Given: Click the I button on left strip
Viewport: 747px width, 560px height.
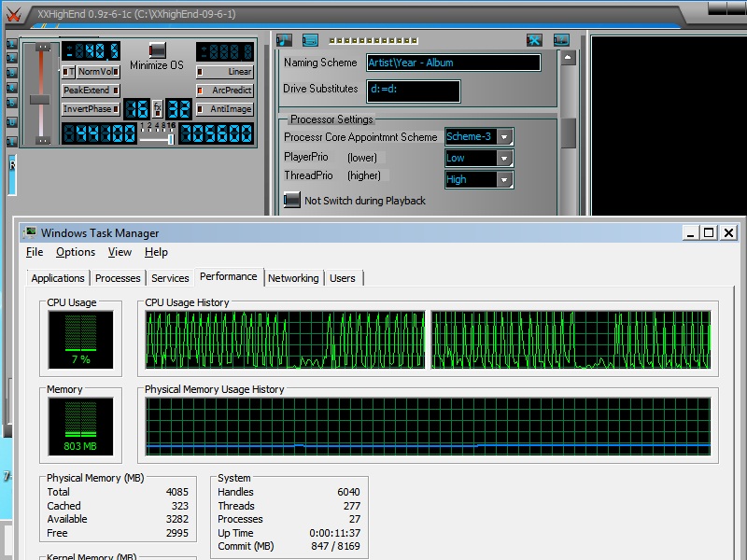Looking at the screenshot, I should point(11,142).
